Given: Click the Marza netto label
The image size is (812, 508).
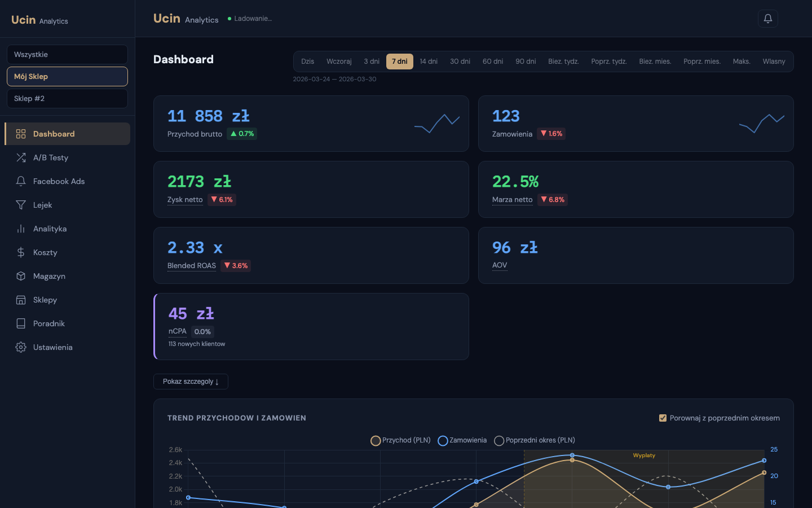Looking at the screenshot, I should click(x=513, y=200).
